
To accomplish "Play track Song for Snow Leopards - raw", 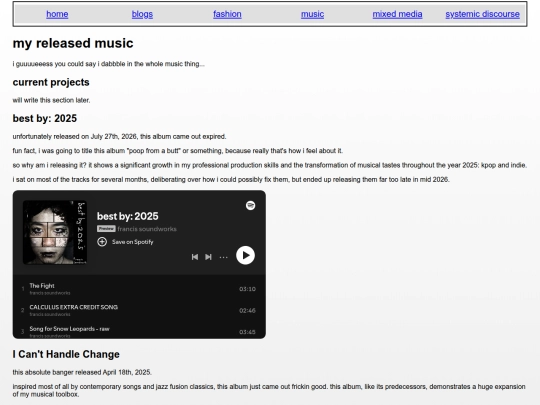I will click(x=139, y=331).
